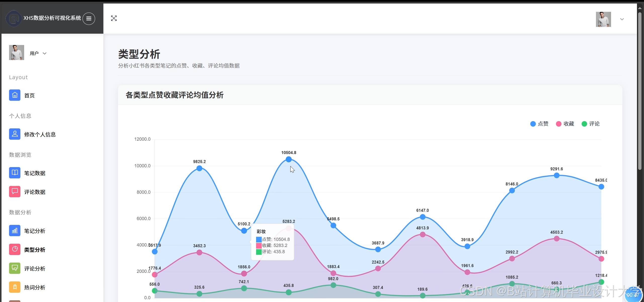This screenshot has width=644, height=302.
Task: Click the 首页 home icon
Action: [x=15, y=95]
